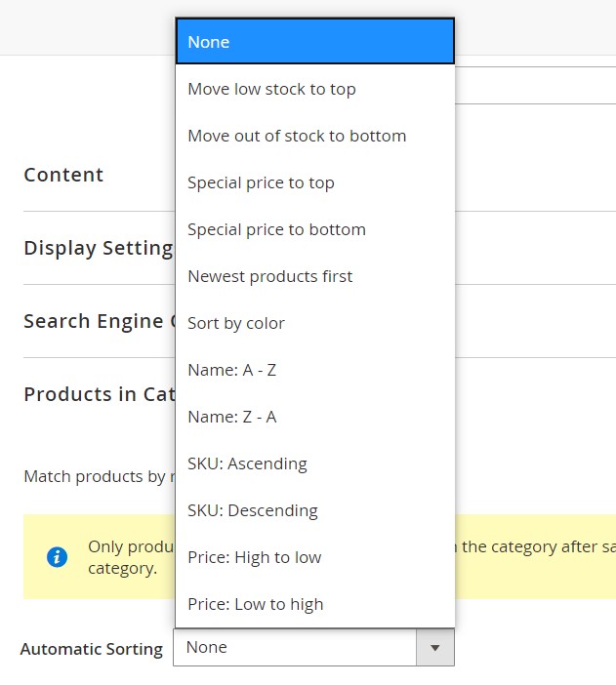Image resolution: width=616 pixels, height=685 pixels.
Task: Collapse the Products in Category section
Action: pyautogui.click(x=98, y=394)
